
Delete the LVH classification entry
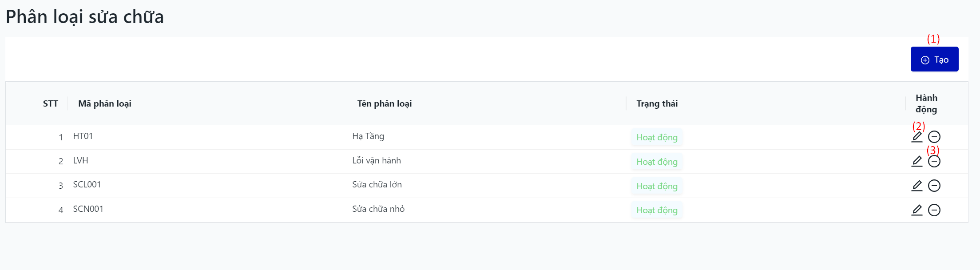pos(934,161)
